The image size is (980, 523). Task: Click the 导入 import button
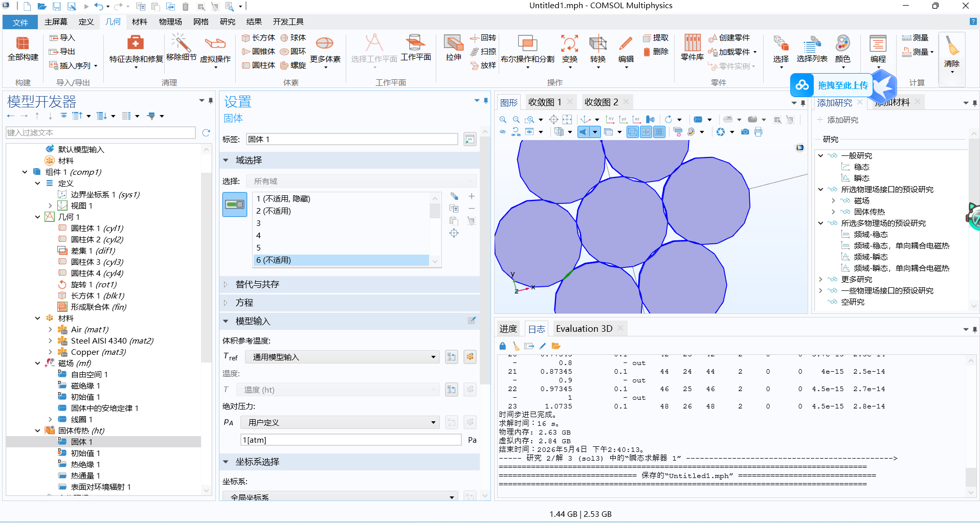62,38
